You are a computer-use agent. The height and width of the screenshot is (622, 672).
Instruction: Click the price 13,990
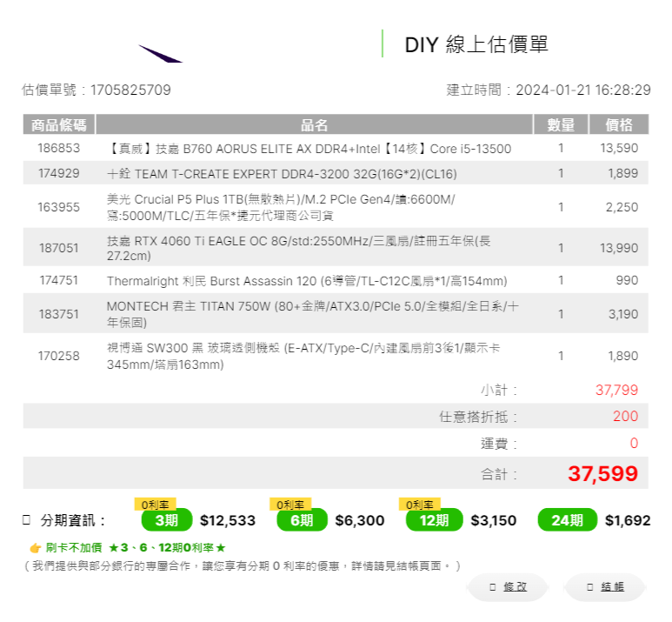coord(619,248)
